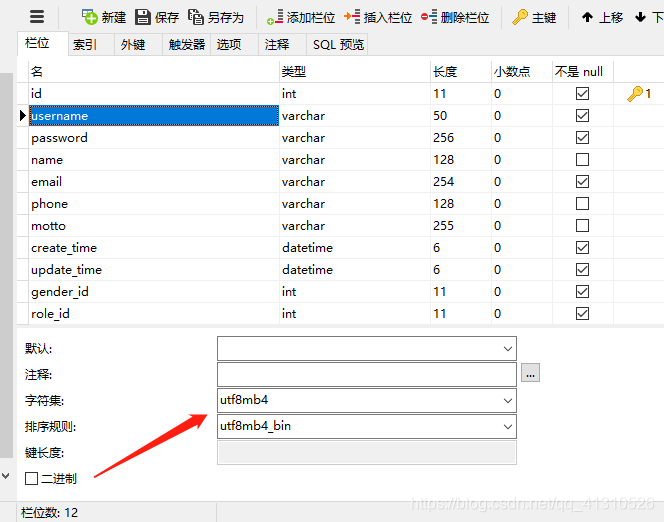Click the 长度 column header

point(461,72)
